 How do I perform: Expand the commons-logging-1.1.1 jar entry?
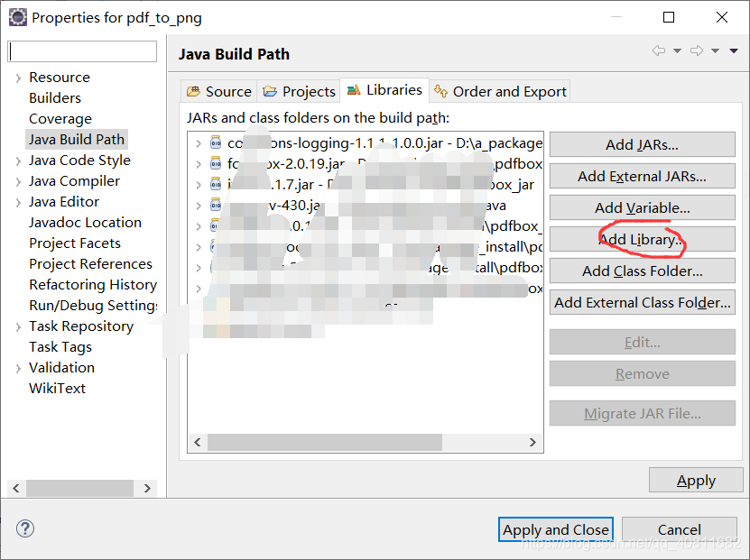(200, 144)
